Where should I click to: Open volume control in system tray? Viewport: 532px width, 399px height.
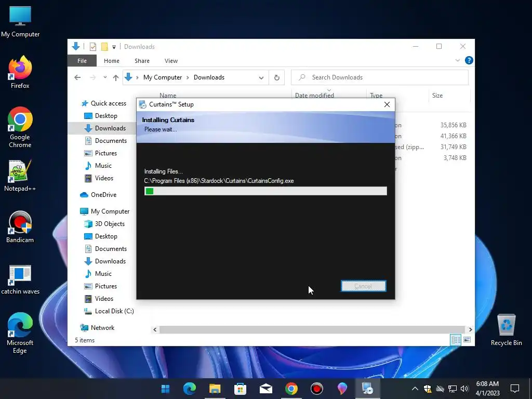pos(464,389)
